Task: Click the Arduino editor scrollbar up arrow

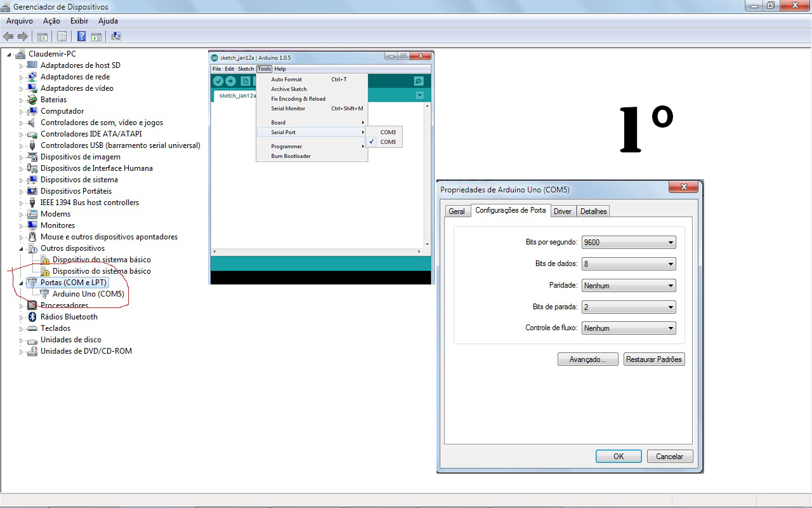Action: 428,107
